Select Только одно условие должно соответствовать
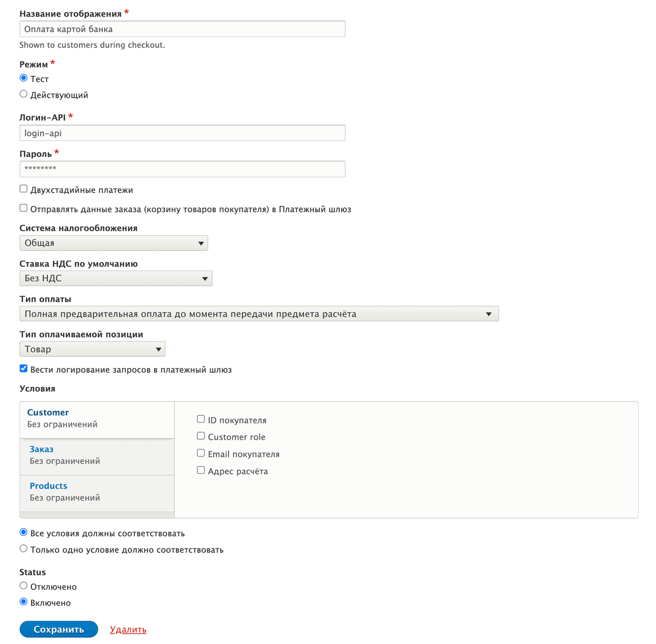The height and width of the screenshot is (644, 656). point(24,549)
